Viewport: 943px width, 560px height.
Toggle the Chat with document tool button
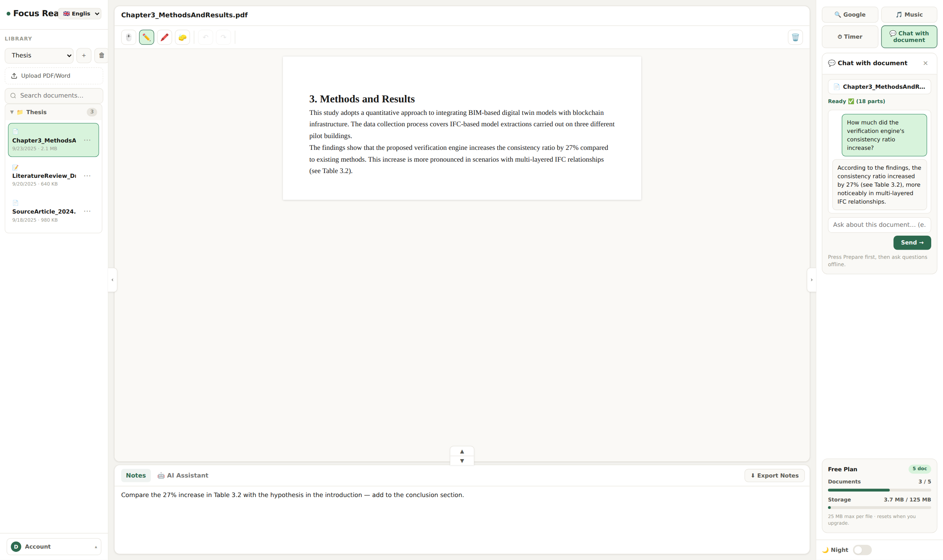point(909,36)
